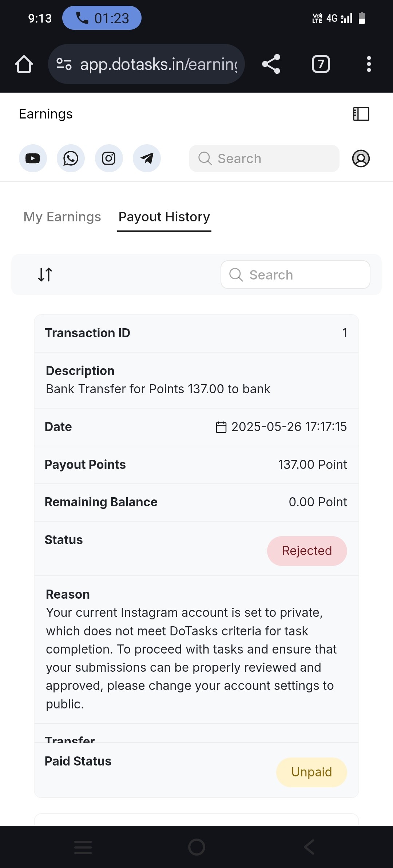This screenshot has height=868, width=393.
Task: Switch to the My Earnings tab
Action: pyautogui.click(x=62, y=217)
